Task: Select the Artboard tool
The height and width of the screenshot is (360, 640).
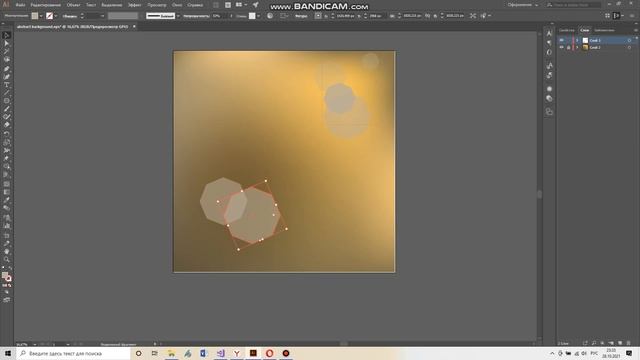Action: pyautogui.click(x=6, y=236)
